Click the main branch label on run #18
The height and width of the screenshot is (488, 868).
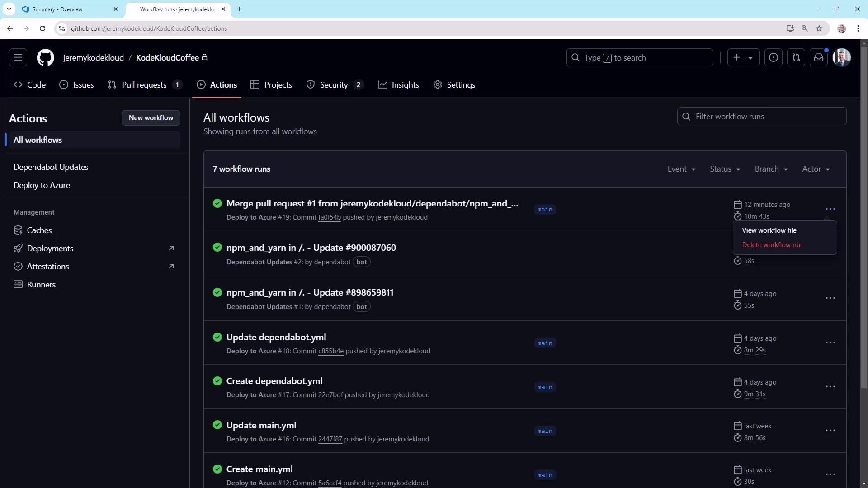coord(545,343)
